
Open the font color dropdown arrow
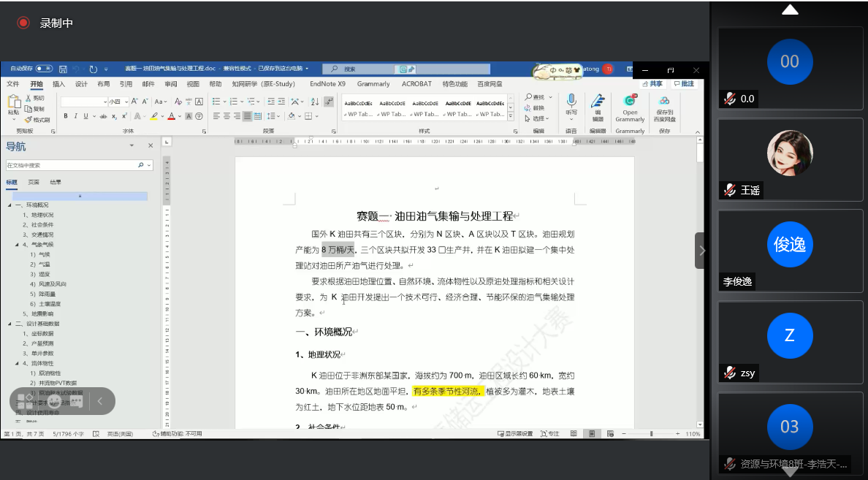pos(180,116)
